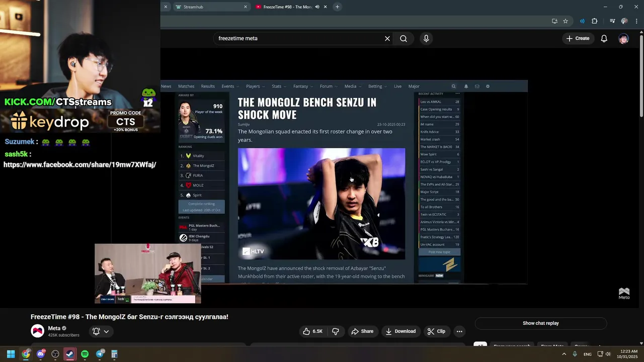Open the YouTube account avatar menu
The height and width of the screenshot is (362, 644).
coord(624,39)
